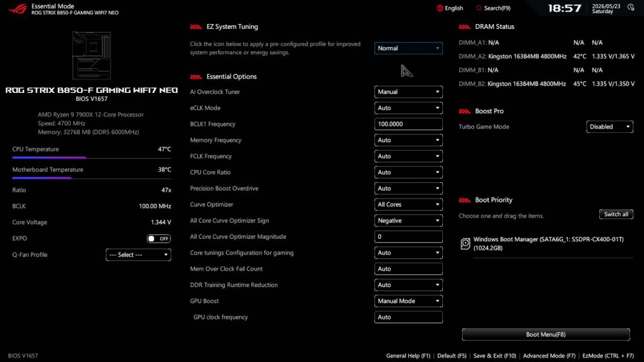Open the CPU Core Ratio dropdown
Image resolution: width=644 pixels, height=362 pixels.
pyautogui.click(x=408, y=172)
